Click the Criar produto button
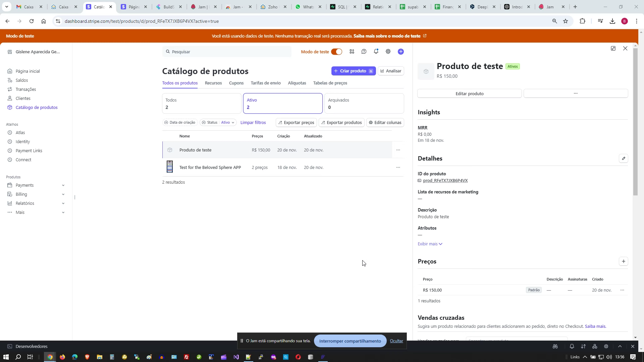The width and height of the screenshot is (644, 362). (353, 71)
